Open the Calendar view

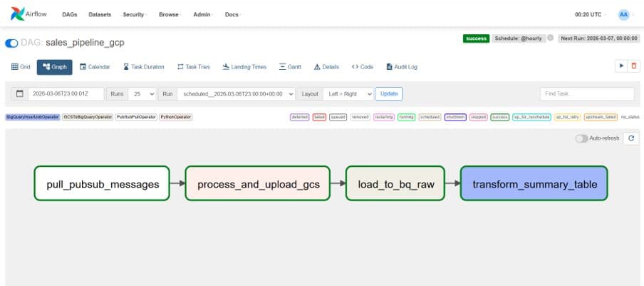[x=95, y=67]
